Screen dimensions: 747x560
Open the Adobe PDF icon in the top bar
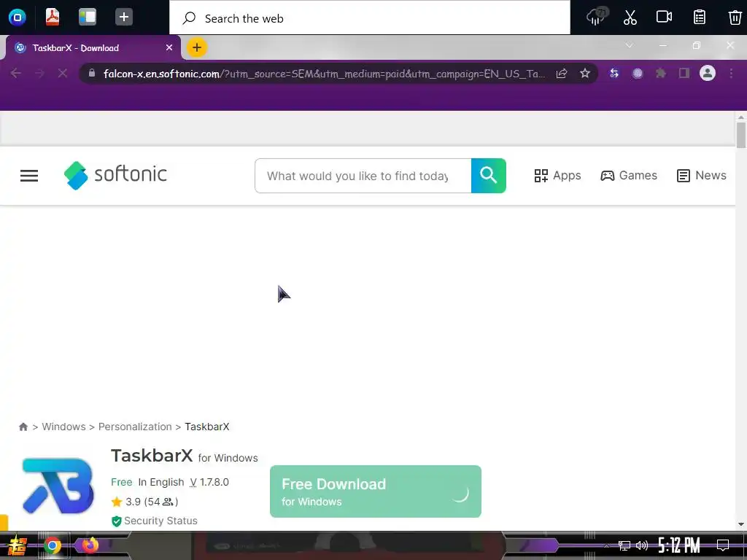pos(53,17)
